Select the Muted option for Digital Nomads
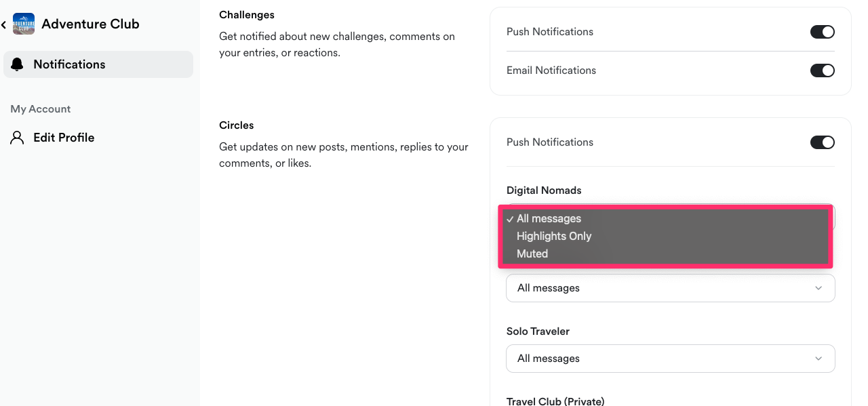Image resolution: width=868 pixels, height=406 pixels. [x=532, y=254]
